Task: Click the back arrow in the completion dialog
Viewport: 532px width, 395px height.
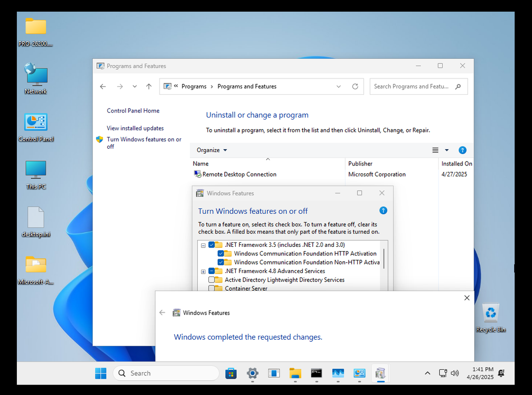Action: [x=162, y=313]
